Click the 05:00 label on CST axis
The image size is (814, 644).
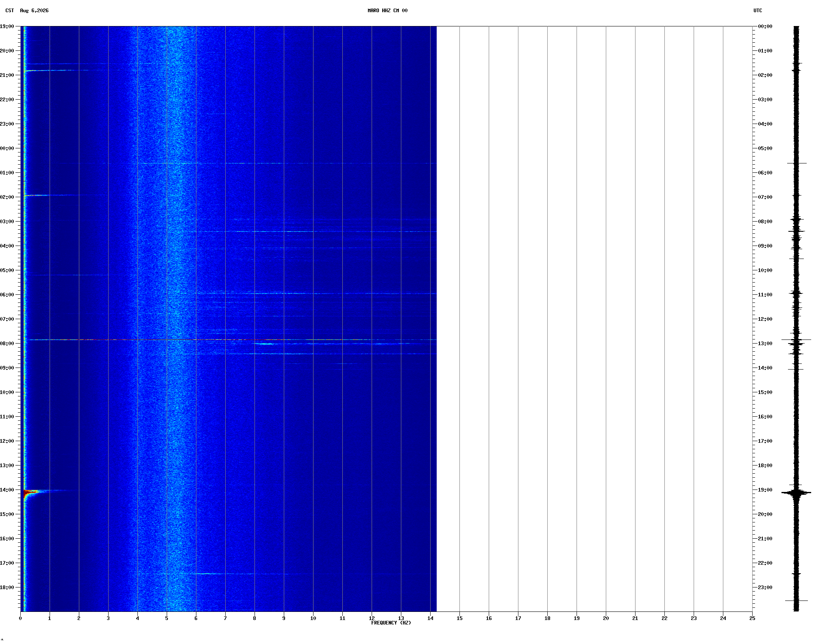click(x=7, y=270)
